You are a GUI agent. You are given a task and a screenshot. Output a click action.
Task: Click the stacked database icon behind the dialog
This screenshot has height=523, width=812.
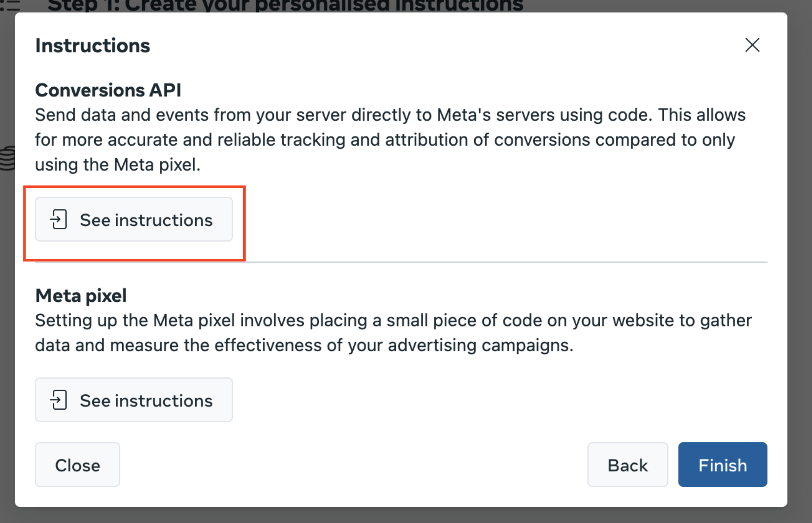click(x=7, y=158)
